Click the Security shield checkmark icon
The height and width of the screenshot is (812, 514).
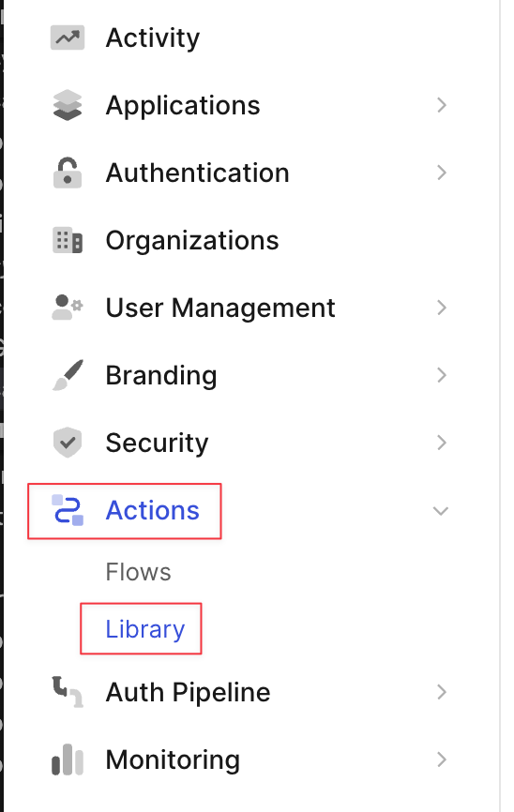click(68, 443)
